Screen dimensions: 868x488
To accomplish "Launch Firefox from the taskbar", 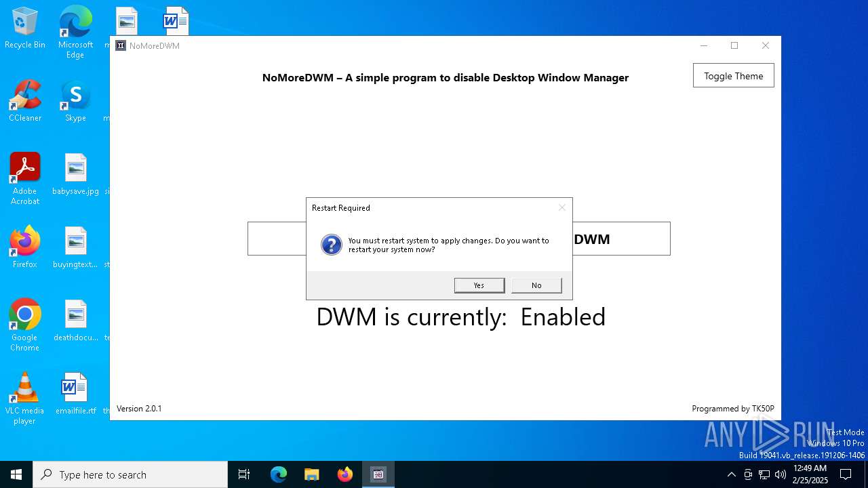I will click(344, 474).
